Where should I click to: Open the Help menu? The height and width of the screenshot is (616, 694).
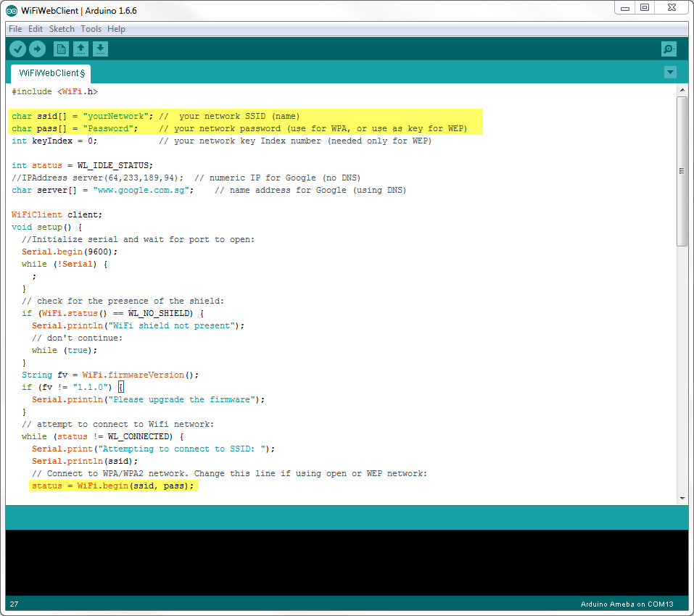click(116, 29)
